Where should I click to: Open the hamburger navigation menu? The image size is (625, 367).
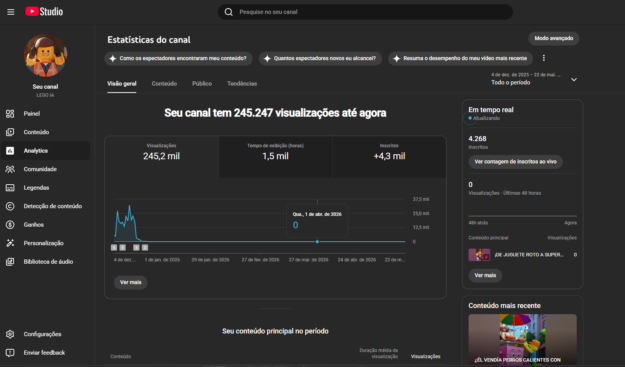point(11,12)
